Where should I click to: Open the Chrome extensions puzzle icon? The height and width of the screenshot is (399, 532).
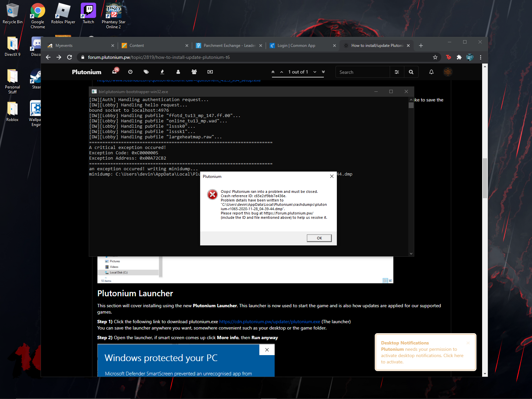(x=459, y=57)
